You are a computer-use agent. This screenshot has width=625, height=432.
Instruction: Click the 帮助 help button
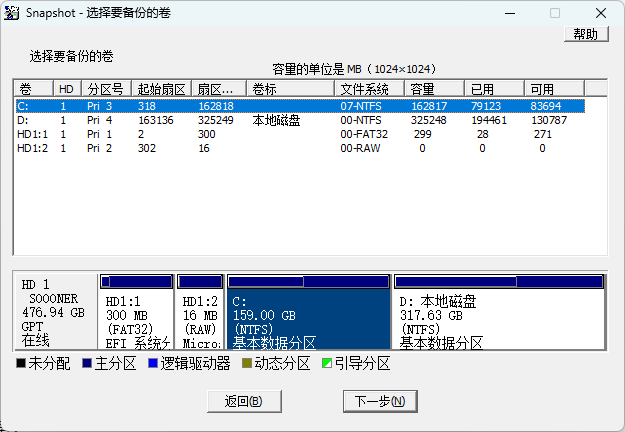[586, 34]
